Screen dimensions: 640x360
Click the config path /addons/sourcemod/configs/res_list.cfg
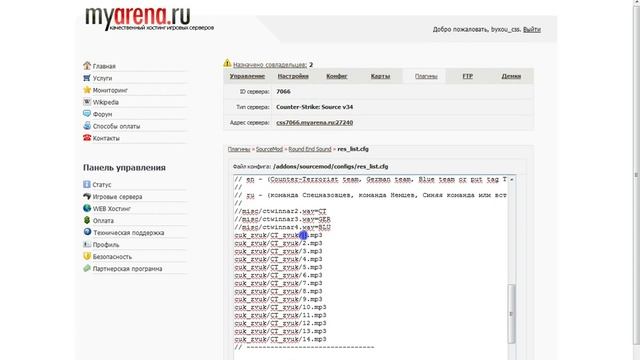(331, 167)
